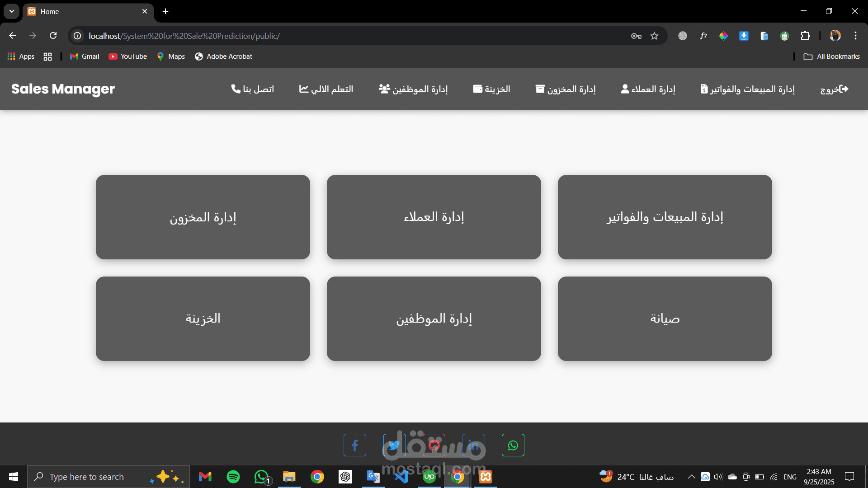Click inside the browser address bar
The width and height of the screenshot is (868, 488).
316,36
